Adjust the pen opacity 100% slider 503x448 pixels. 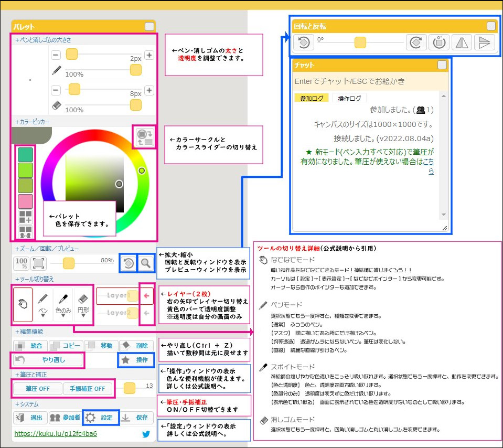coord(136,70)
